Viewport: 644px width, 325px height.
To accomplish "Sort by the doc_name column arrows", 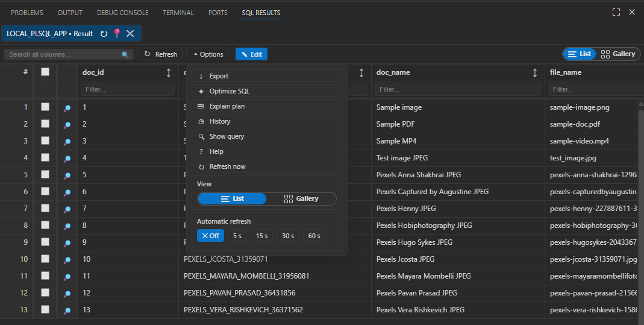I will click(535, 73).
